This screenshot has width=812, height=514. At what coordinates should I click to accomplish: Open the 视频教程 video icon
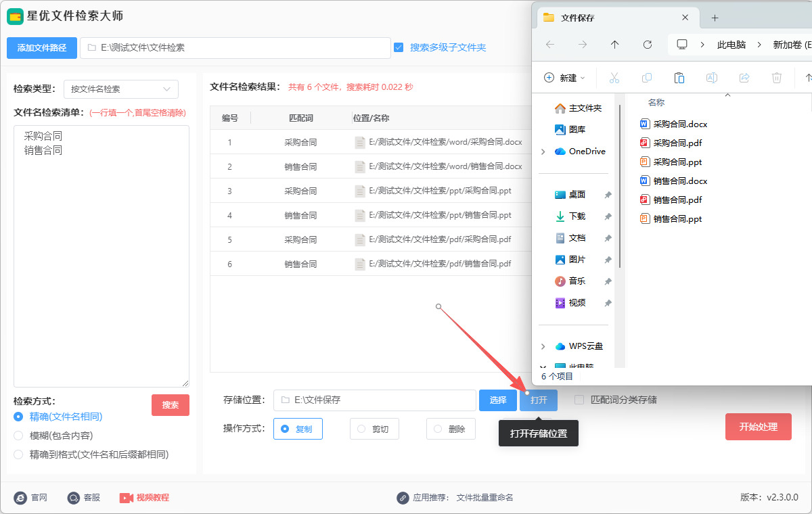click(x=127, y=498)
